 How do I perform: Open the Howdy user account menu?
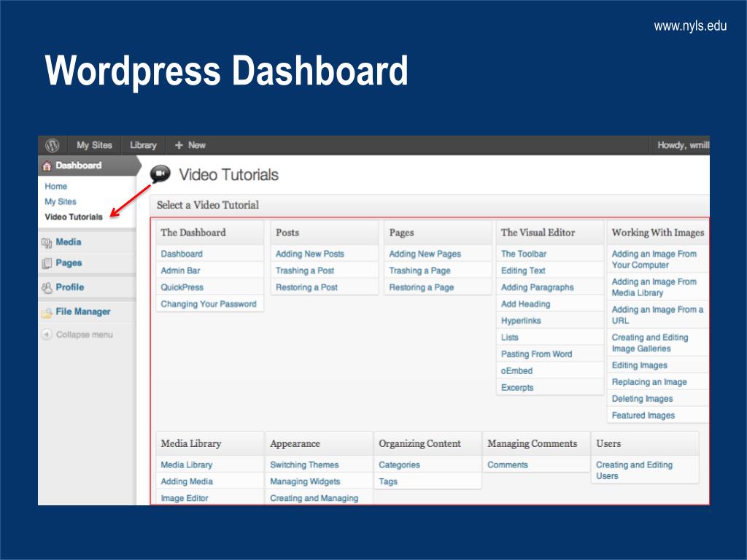point(683,145)
